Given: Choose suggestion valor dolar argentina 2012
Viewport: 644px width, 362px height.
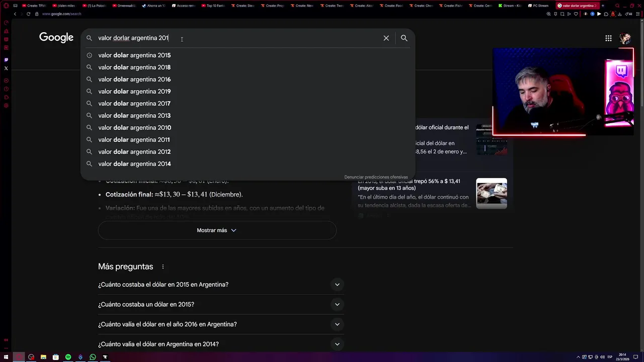Looking at the screenshot, I should coord(248,152).
